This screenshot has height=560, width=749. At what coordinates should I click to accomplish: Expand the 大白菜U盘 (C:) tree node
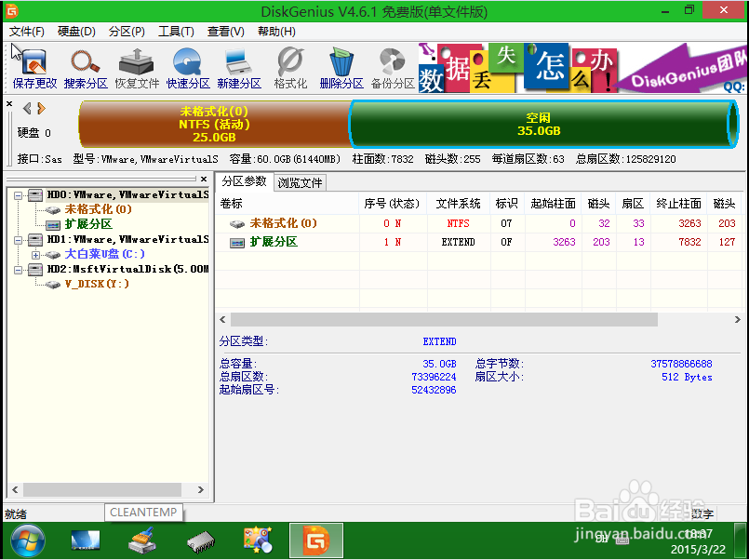pos(36,255)
